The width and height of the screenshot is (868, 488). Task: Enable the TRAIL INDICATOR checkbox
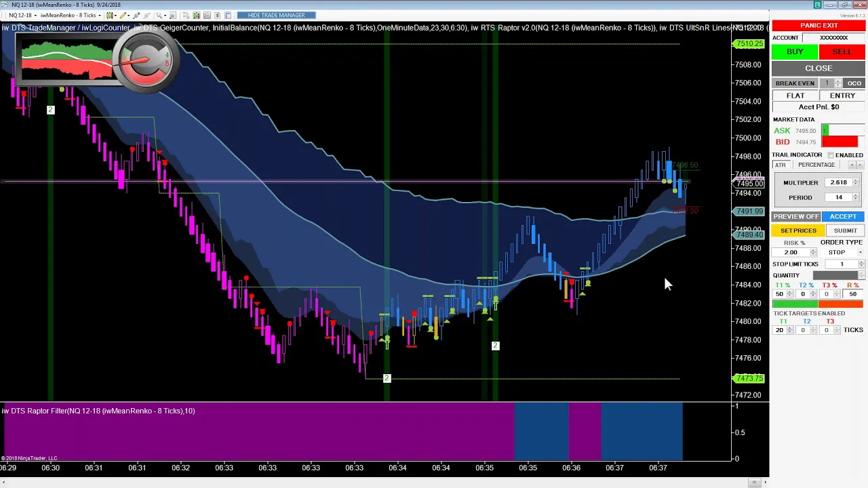coord(831,155)
